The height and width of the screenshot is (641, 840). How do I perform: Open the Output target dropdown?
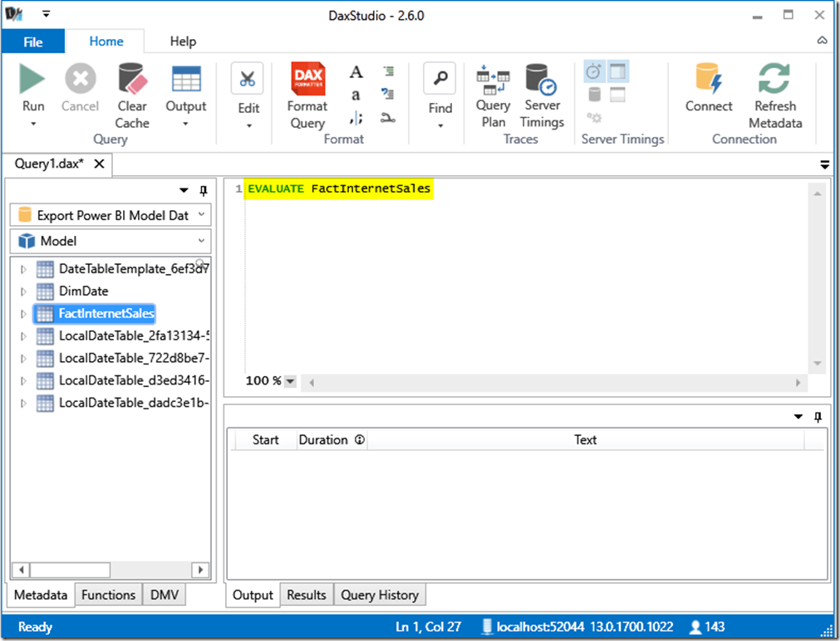point(185,124)
